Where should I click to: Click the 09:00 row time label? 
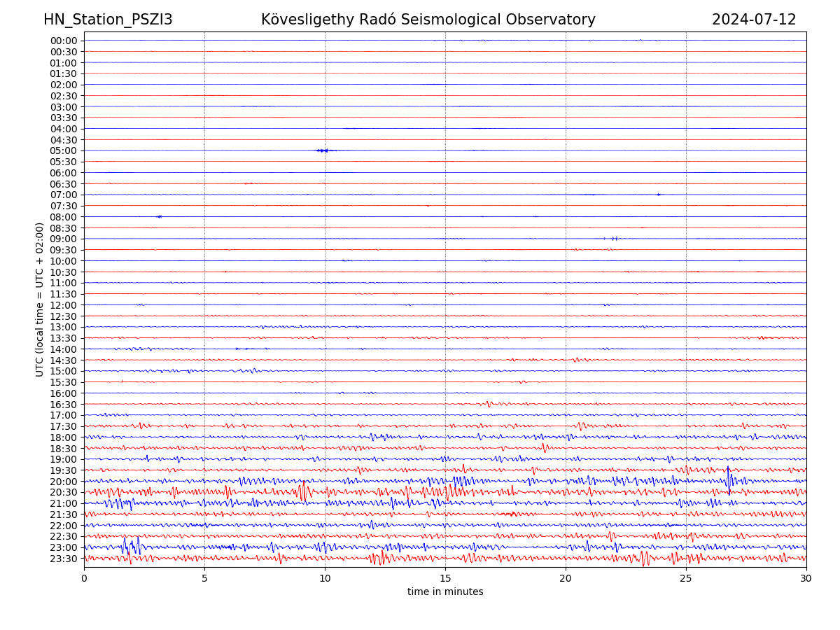64,239
